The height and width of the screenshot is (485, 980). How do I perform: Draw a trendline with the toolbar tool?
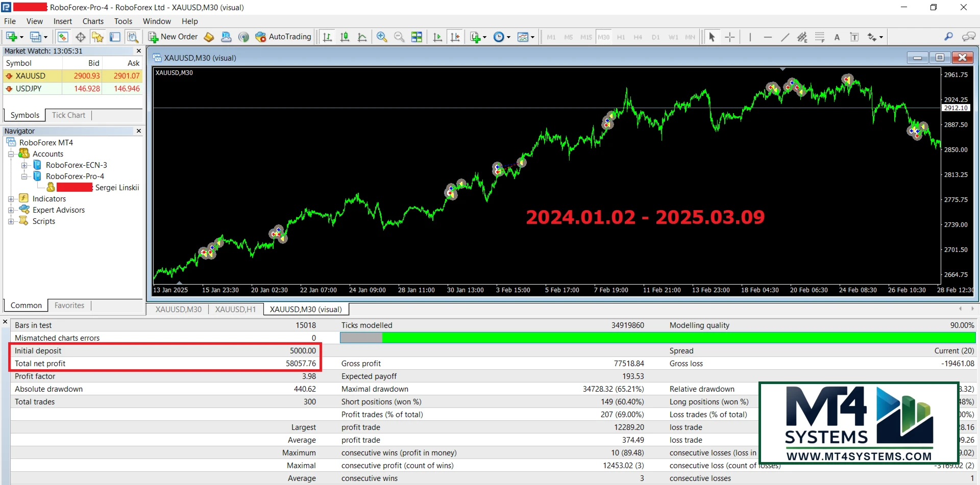[785, 37]
